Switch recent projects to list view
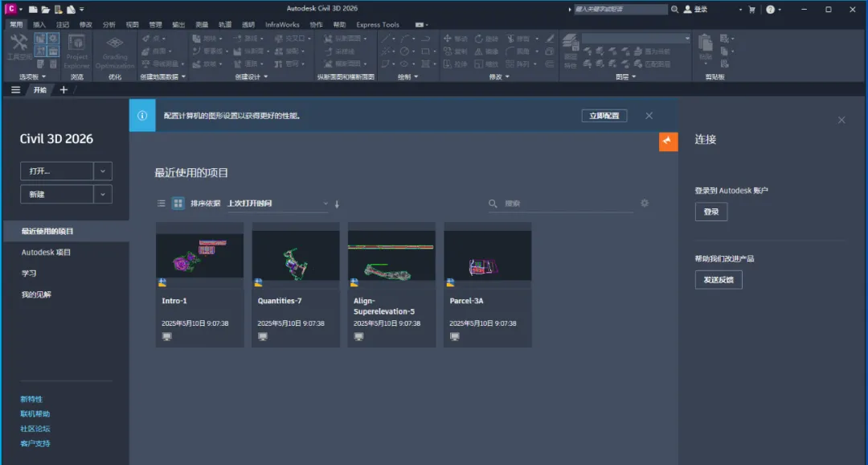 coord(161,204)
